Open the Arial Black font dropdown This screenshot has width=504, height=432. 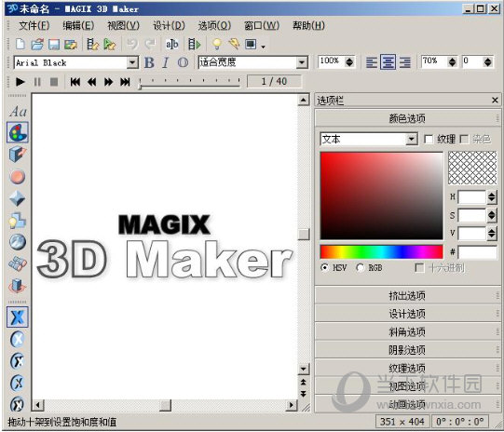point(132,62)
